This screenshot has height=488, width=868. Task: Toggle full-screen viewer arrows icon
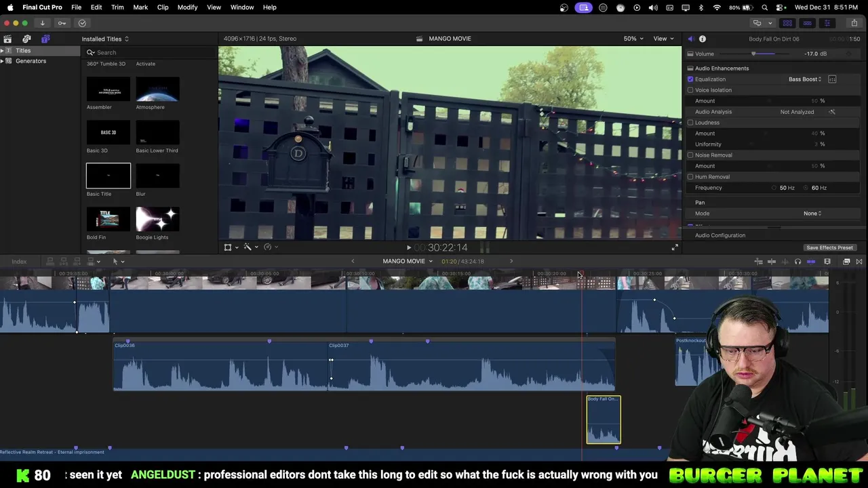click(x=675, y=248)
